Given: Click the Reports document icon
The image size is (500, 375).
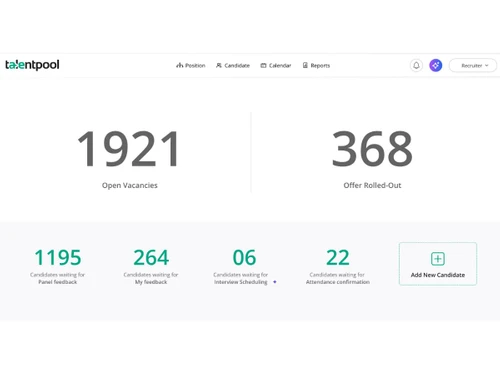Looking at the screenshot, I should (305, 65).
